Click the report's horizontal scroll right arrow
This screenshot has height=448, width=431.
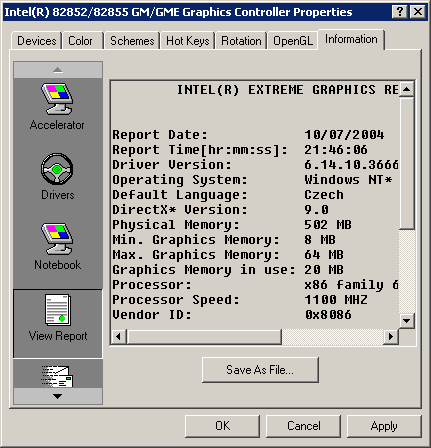pyautogui.click(x=391, y=337)
